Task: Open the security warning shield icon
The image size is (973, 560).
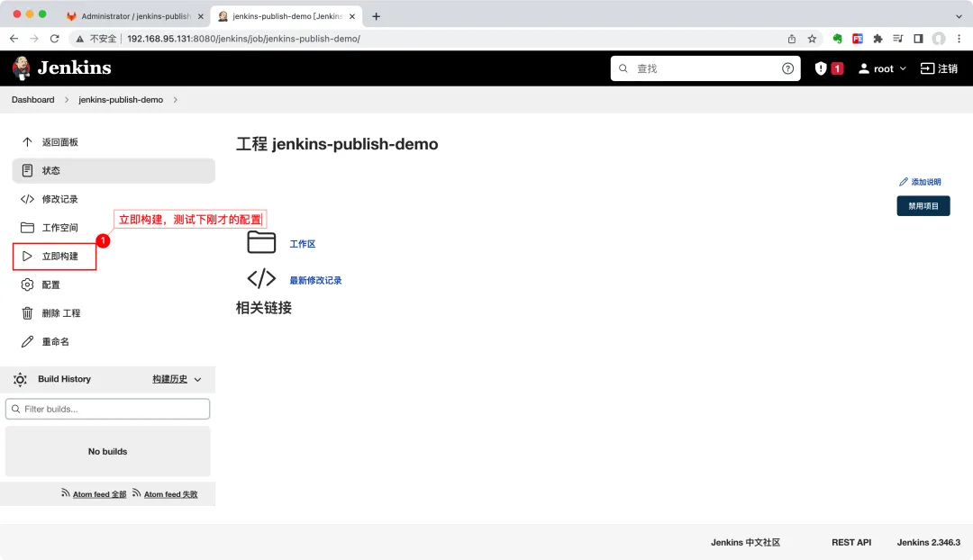Action: pos(821,68)
